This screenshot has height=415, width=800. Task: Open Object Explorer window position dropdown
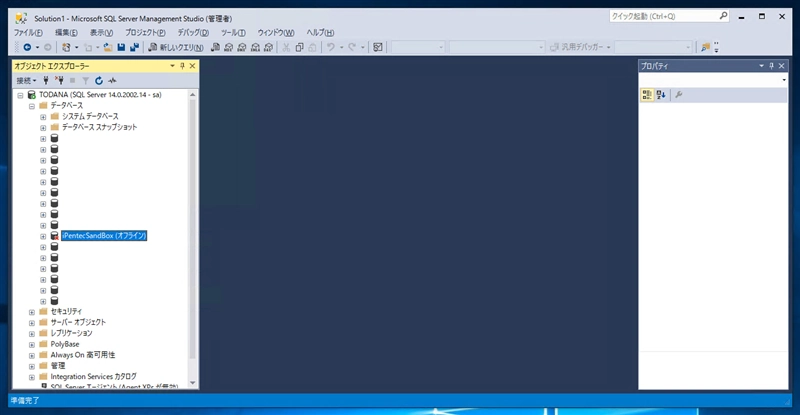pyautogui.click(x=172, y=66)
